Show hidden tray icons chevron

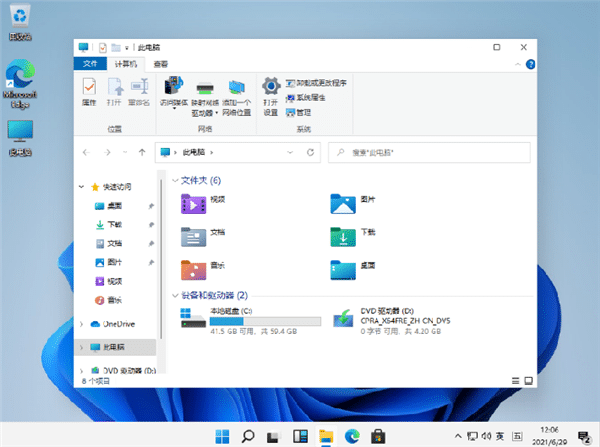pos(458,436)
